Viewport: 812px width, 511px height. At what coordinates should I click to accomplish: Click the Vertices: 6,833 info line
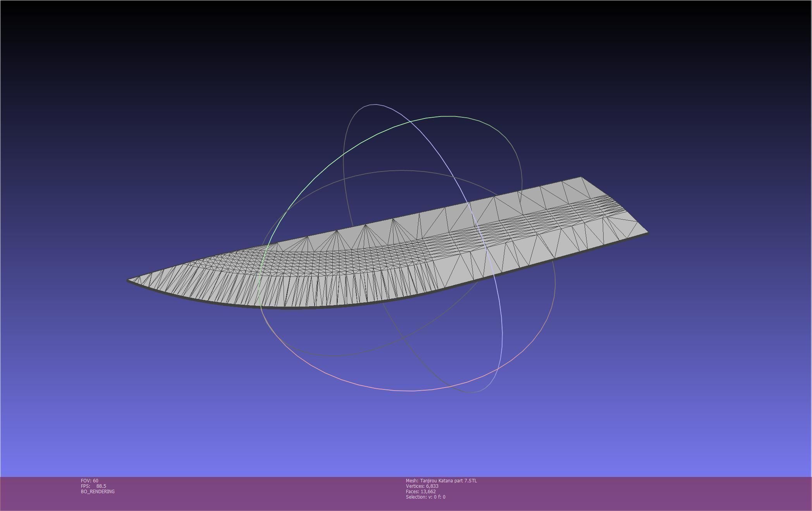point(422,486)
